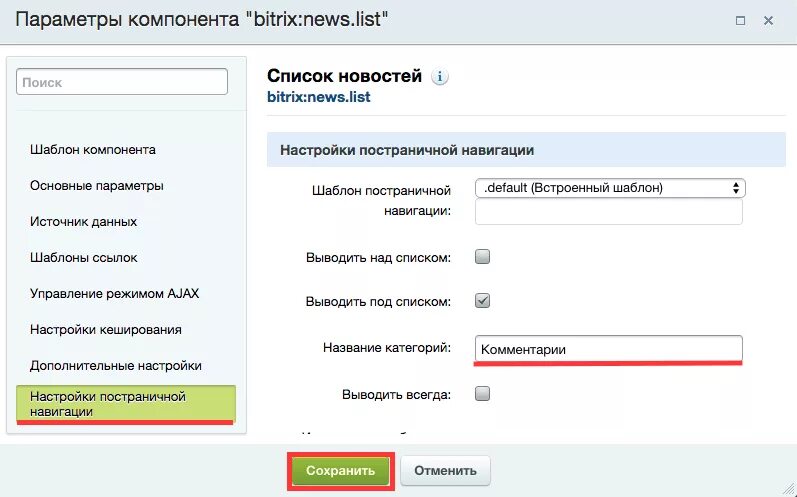The width and height of the screenshot is (797, 497).
Task: Open the Шаблон постраничной навигации dropdown
Action: [610, 187]
